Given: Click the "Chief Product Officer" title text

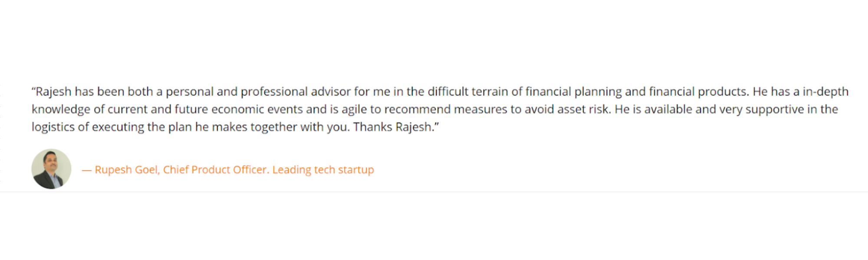Looking at the screenshot, I should coord(216,170).
